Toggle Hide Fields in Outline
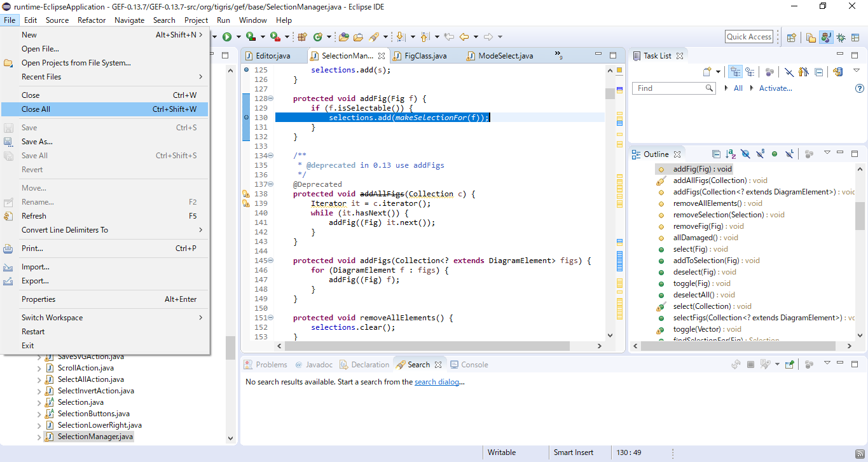This screenshot has height=462, width=868. coord(746,154)
